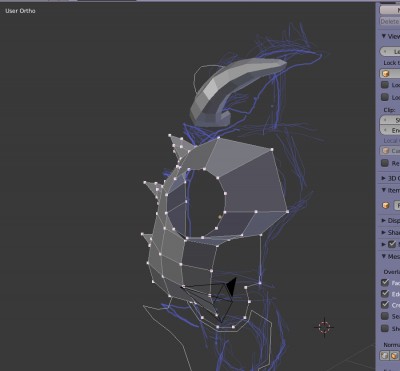This screenshot has height=371, width=400.
Task: Disable the Edges overlay checkbox
Action: click(x=385, y=293)
